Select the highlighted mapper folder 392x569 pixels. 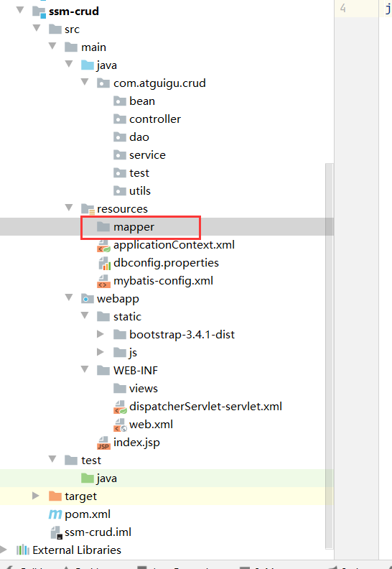point(141,227)
